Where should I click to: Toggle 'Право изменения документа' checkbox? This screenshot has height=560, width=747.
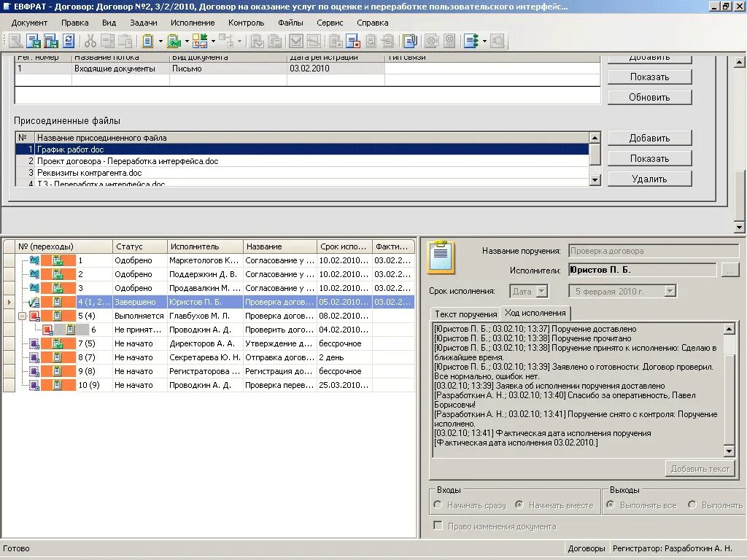tap(438, 526)
